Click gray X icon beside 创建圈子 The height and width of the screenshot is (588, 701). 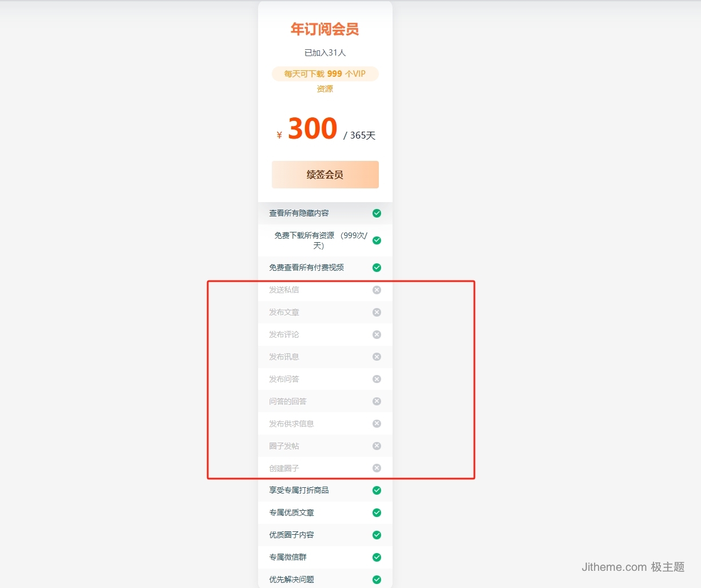coord(377,468)
